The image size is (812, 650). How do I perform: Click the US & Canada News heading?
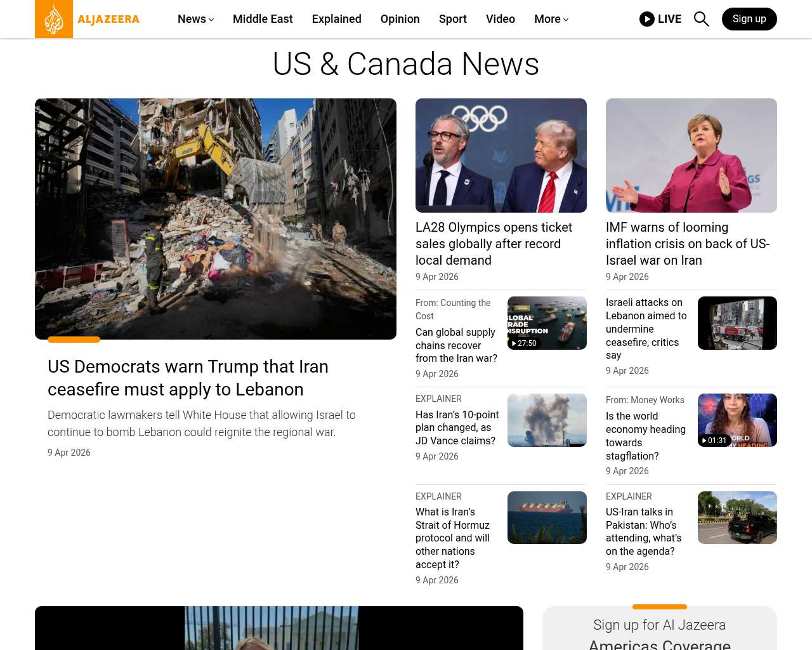pyautogui.click(x=406, y=64)
